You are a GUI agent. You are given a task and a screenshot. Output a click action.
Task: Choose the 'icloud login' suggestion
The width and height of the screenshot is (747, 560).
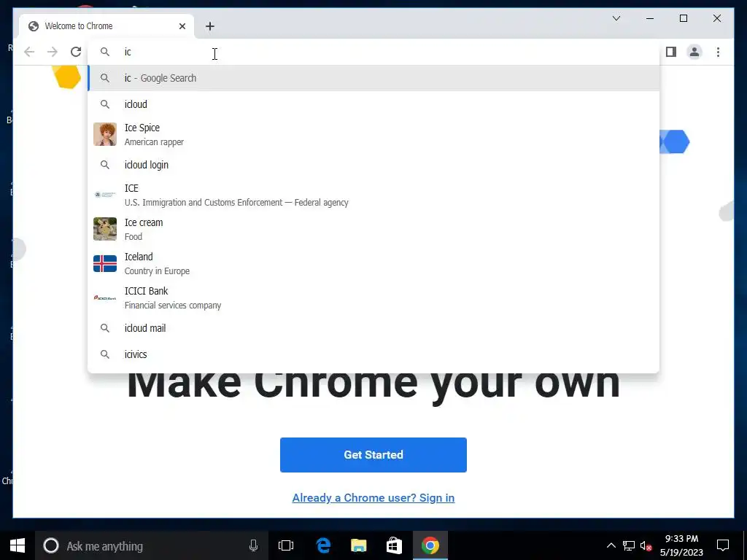[374, 165]
